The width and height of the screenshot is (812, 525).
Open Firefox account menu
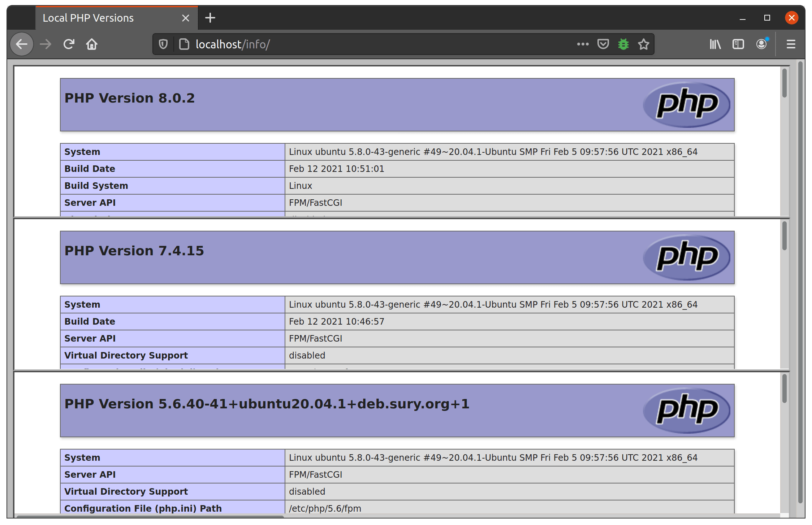tap(761, 44)
